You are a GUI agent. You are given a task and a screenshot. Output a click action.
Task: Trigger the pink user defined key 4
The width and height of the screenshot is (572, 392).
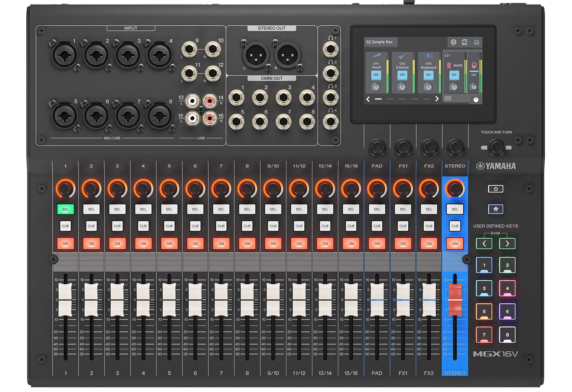(x=507, y=288)
